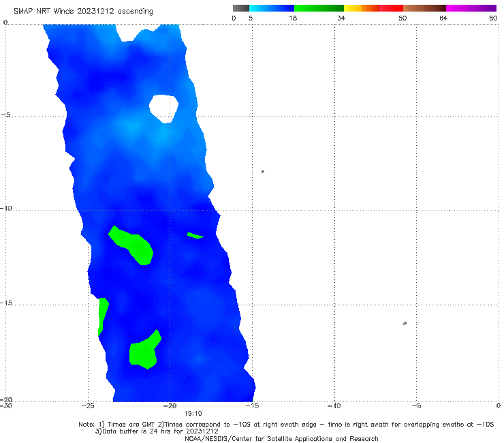The image size is (504, 443).
Task: Click the title 'SMAP NRT Winds 20231212 ascending'
Action: pos(83,11)
